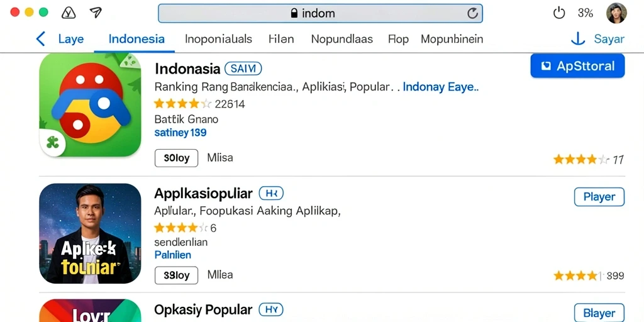This screenshot has width=644, height=322.
Task: Click the Palniien developer link
Action: point(172,255)
